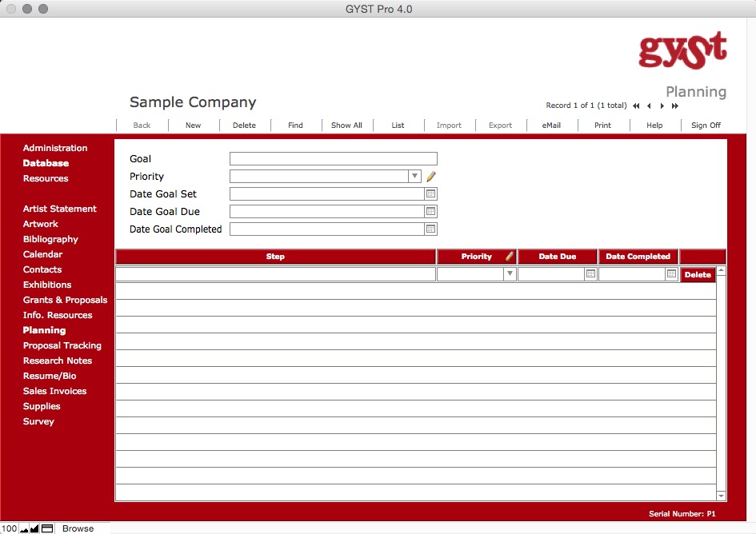Screen dimensions: 756x534
Task: Click the first Step text field
Action: pyautogui.click(x=276, y=273)
